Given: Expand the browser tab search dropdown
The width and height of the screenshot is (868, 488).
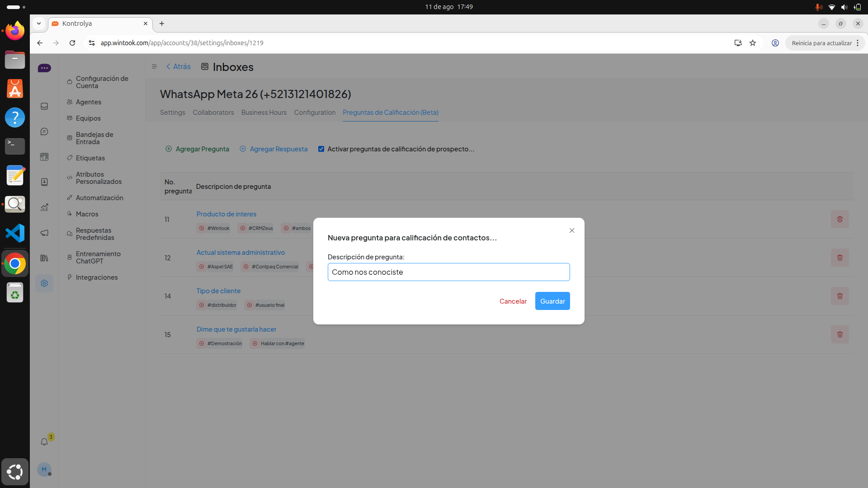Looking at the screenshot, I should click(39, 23).
